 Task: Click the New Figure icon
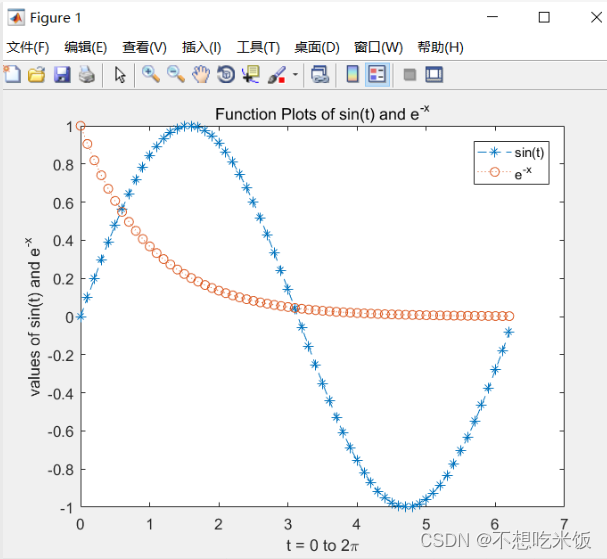[x=12, y=74]
